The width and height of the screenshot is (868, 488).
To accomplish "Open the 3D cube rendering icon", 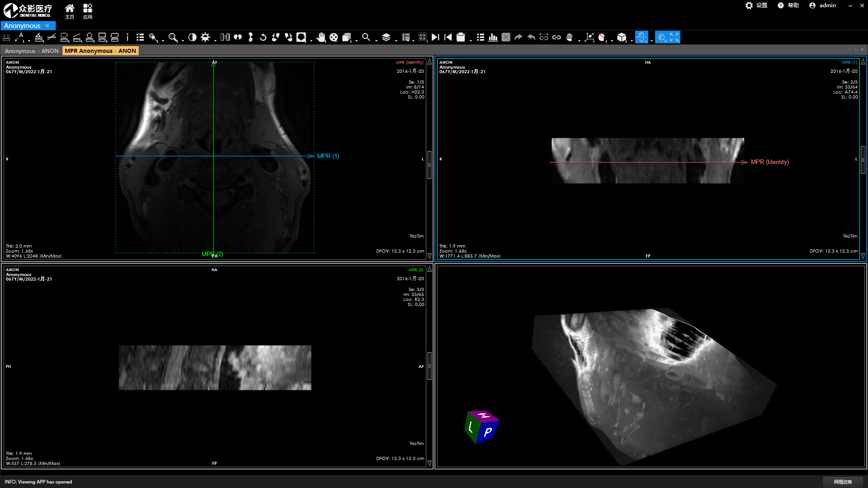I will point(622,38).
